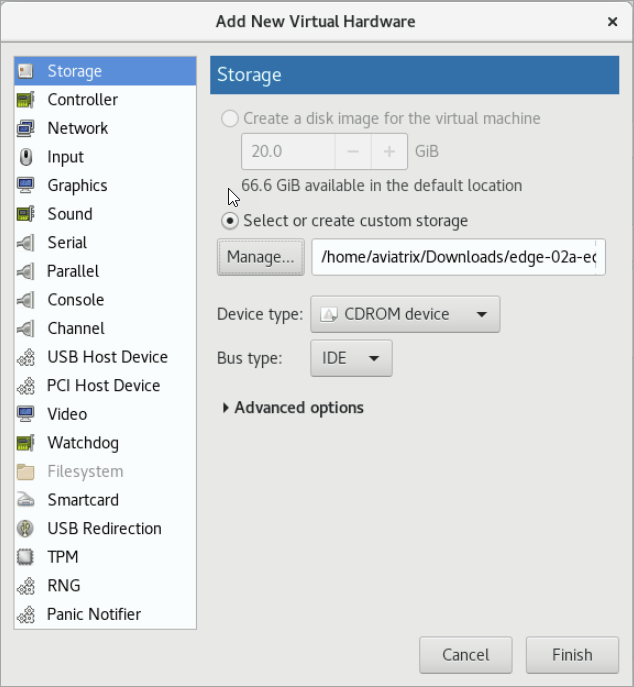
Task: Click the USB Redirection icon
Action: 25,528
